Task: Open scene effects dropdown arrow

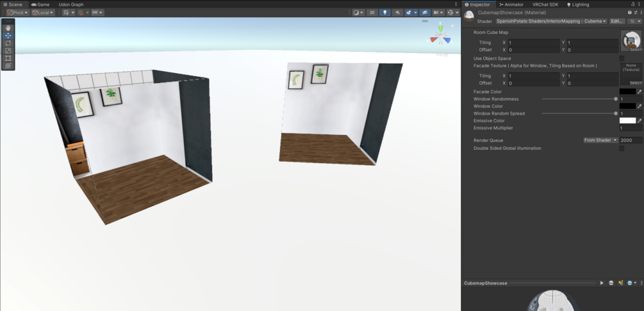Action: tap(416, 13)
